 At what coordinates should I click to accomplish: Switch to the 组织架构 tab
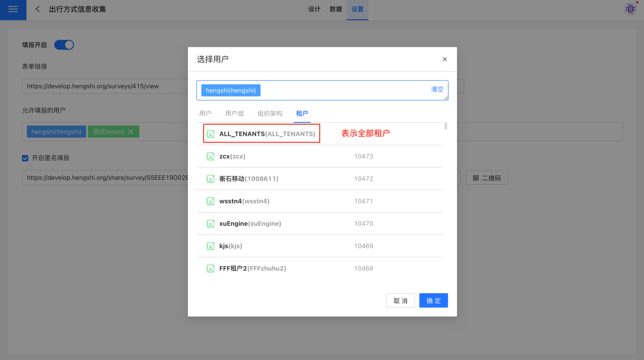point(270,114)
